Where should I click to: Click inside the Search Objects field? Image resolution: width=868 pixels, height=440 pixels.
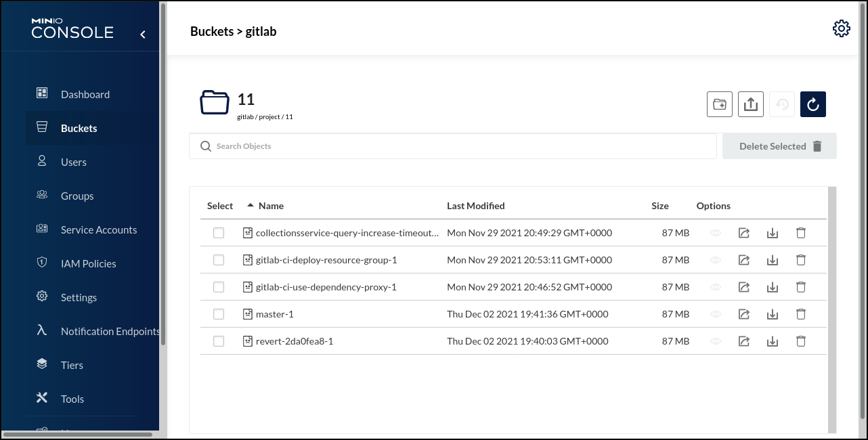406,146
